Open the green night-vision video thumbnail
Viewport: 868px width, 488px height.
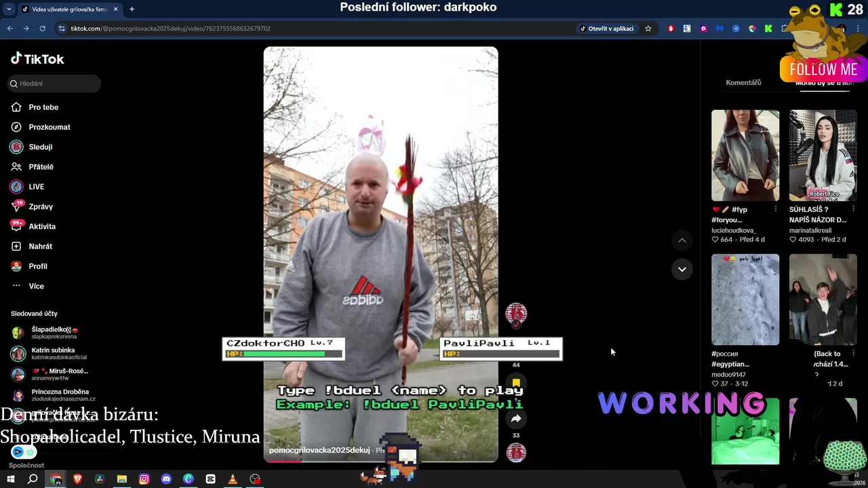click(x=745, y=431)
